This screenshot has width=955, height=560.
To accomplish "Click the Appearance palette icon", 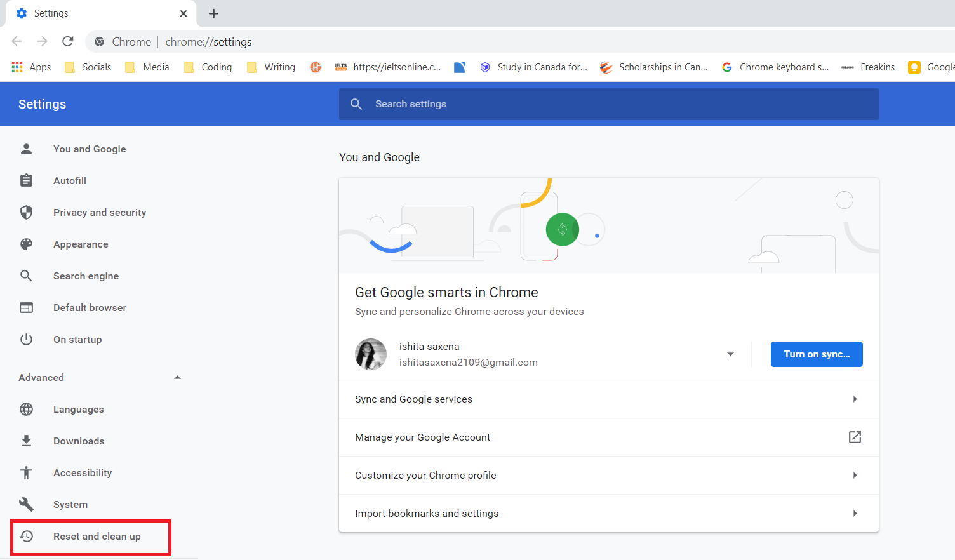I will pos(26,244).
